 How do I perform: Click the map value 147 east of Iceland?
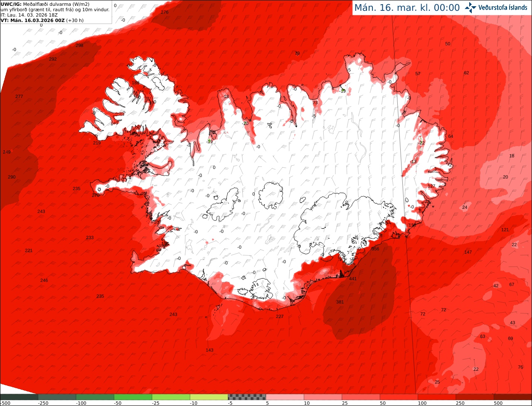(x=468, y=252)
